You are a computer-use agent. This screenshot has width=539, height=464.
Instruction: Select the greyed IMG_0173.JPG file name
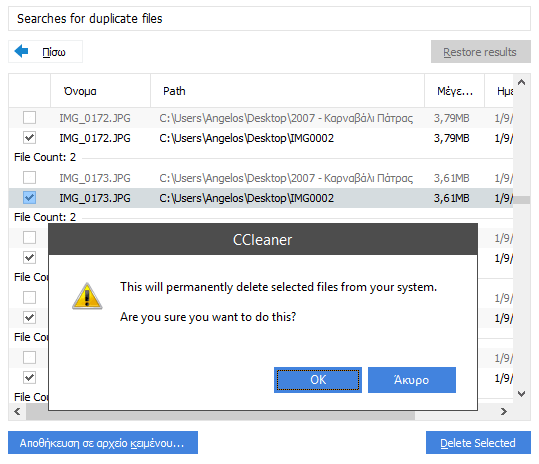[95, 178]
